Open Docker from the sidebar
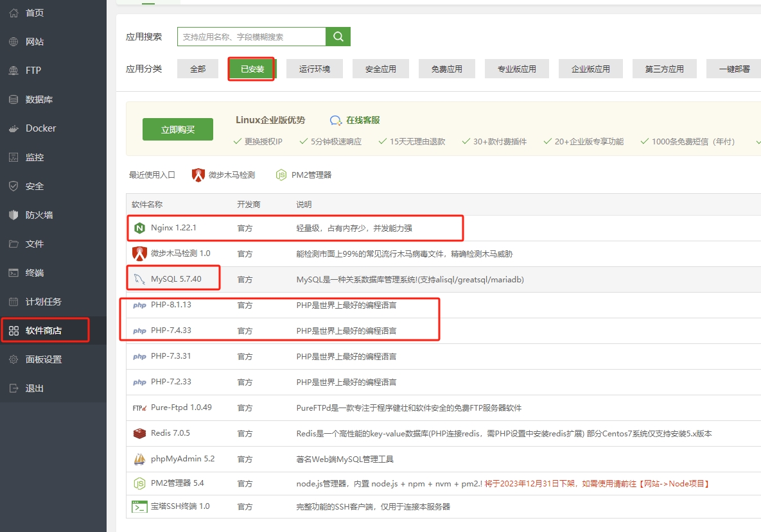 [40, 128]
